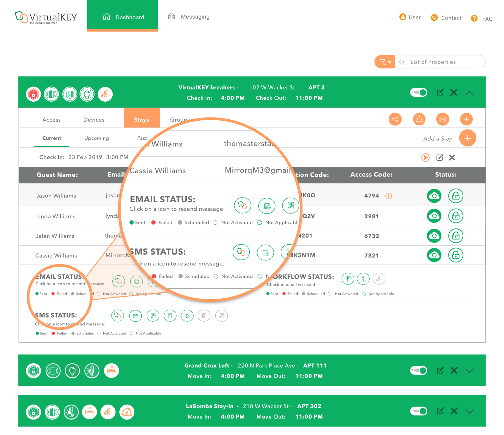Image resolution: width=504 pixels, height=435 pixels.
Task: Click the lock icon for Cassie Williams
Action: 456,255
